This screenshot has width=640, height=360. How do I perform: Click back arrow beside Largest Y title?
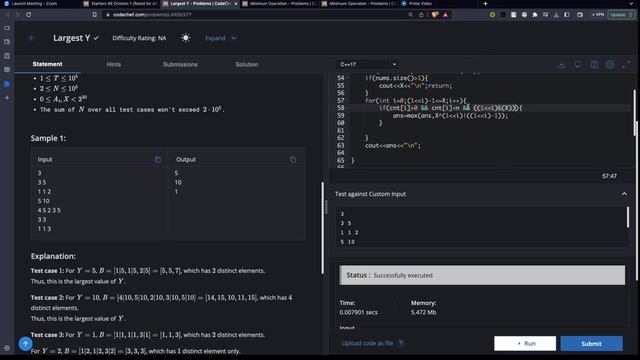(x=31, y=38)
